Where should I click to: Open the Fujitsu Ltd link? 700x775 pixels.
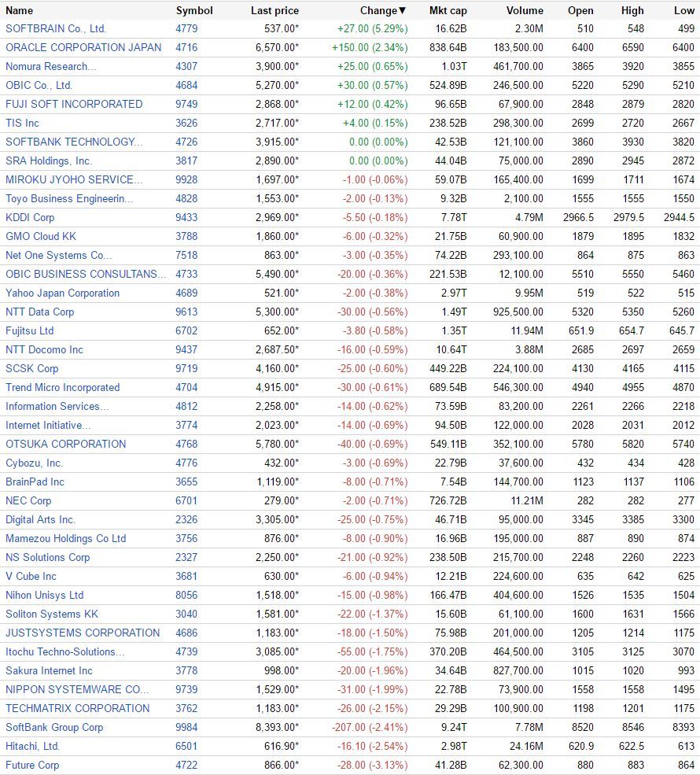[30, 330]
